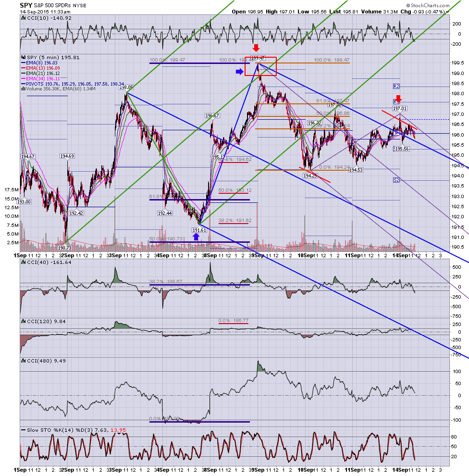This screenshot has width=469, height=476.
Task: Click the CCI(120) 9.84 panel label
Action: (46, 321)
